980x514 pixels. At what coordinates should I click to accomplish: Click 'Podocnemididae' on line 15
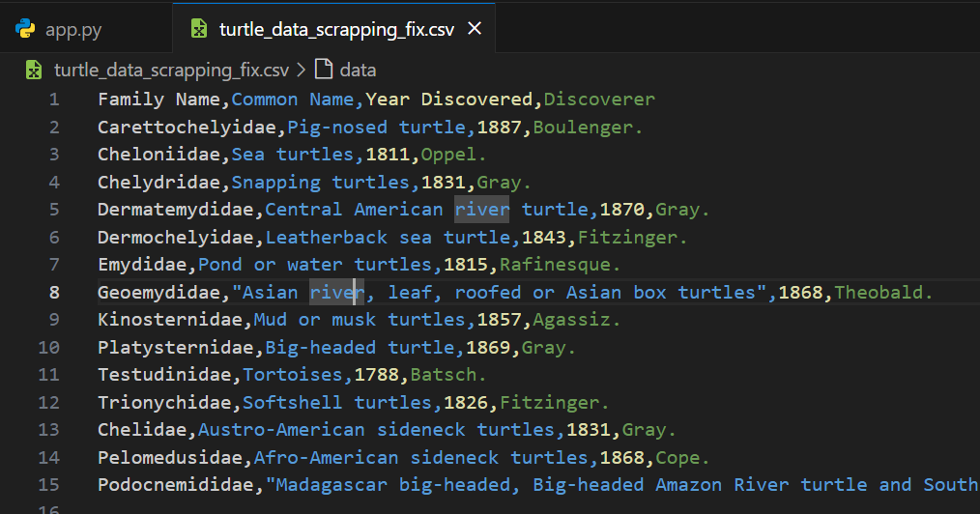[176, 485]
